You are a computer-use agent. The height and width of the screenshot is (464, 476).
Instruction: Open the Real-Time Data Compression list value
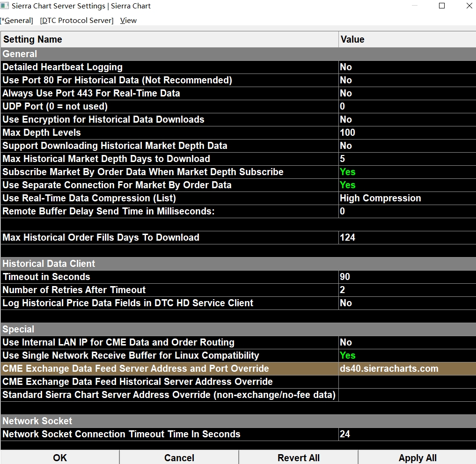pos(407,198)
